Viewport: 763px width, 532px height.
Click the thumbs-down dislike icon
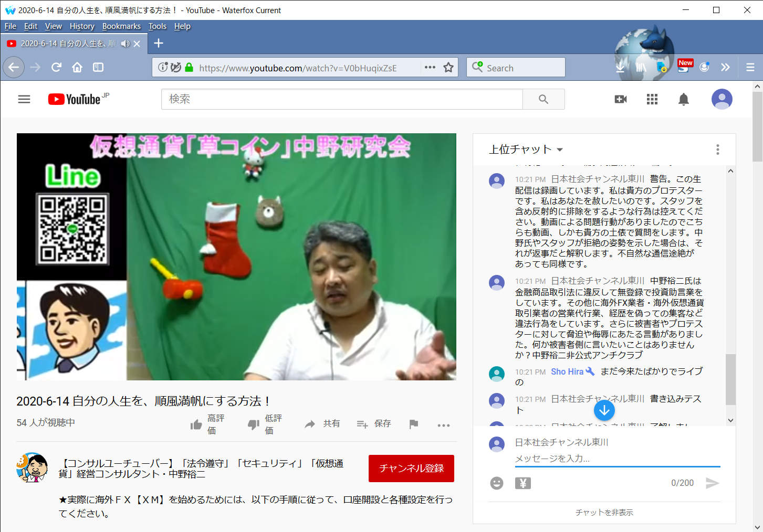[x=254, y=424]
